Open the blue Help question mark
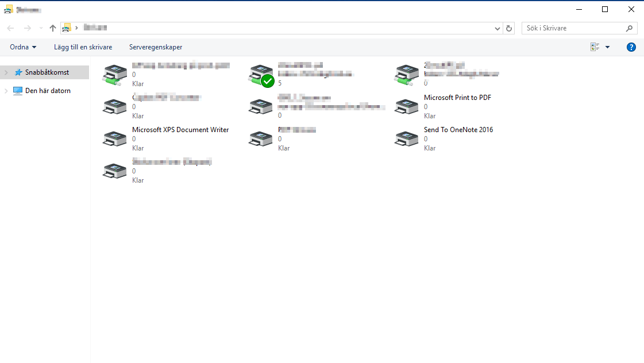The width and height of the screenshot is (644, 363). click(631, 47)
